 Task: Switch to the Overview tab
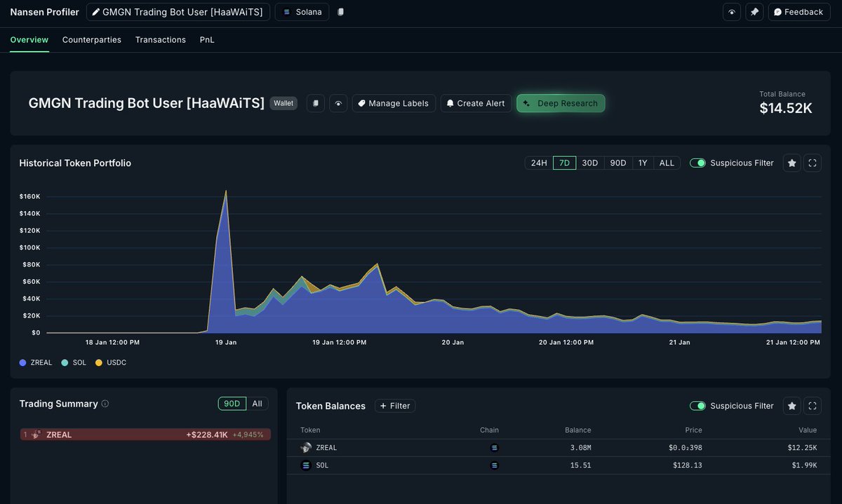(29, 40)
